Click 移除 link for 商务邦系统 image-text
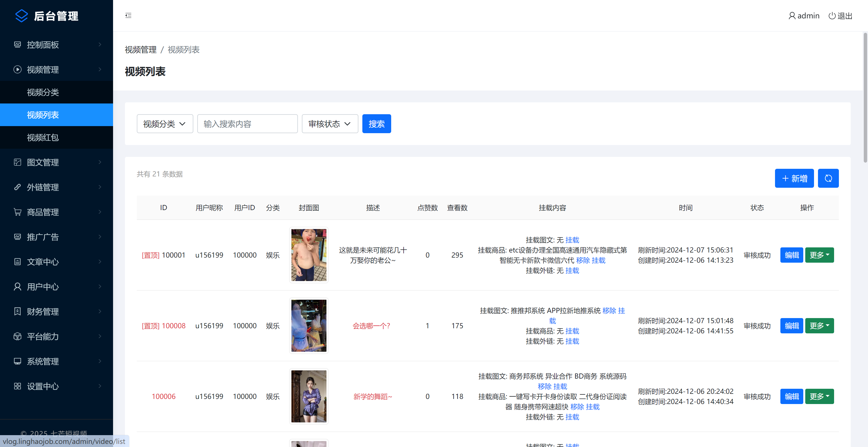 545,386
